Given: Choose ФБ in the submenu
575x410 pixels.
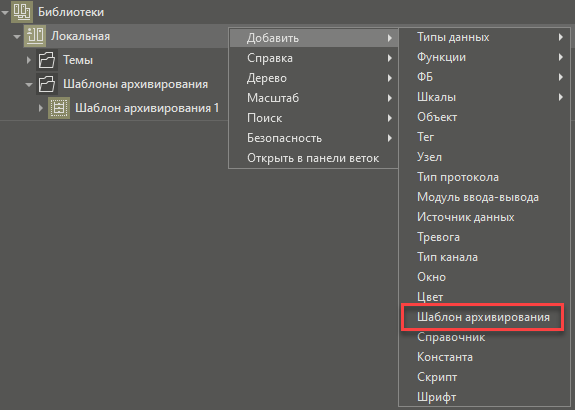Looking at the screenshot, I should click(484, 77).
